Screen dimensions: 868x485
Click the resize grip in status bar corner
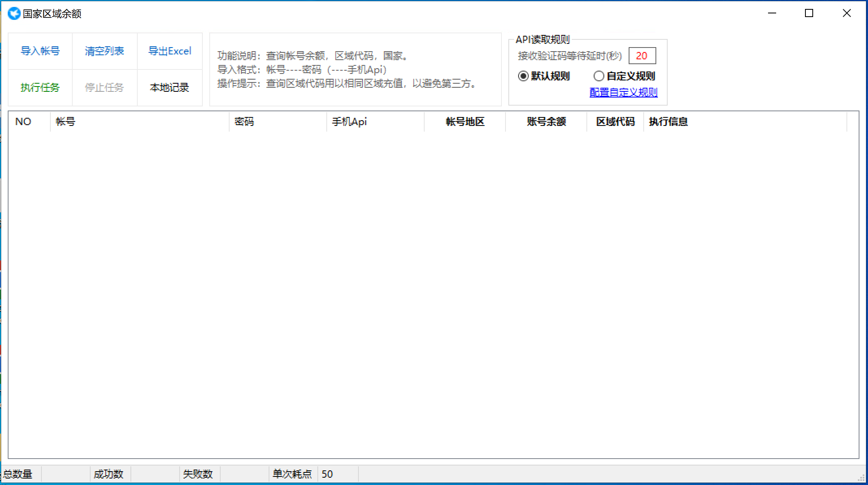click(861, 478)
